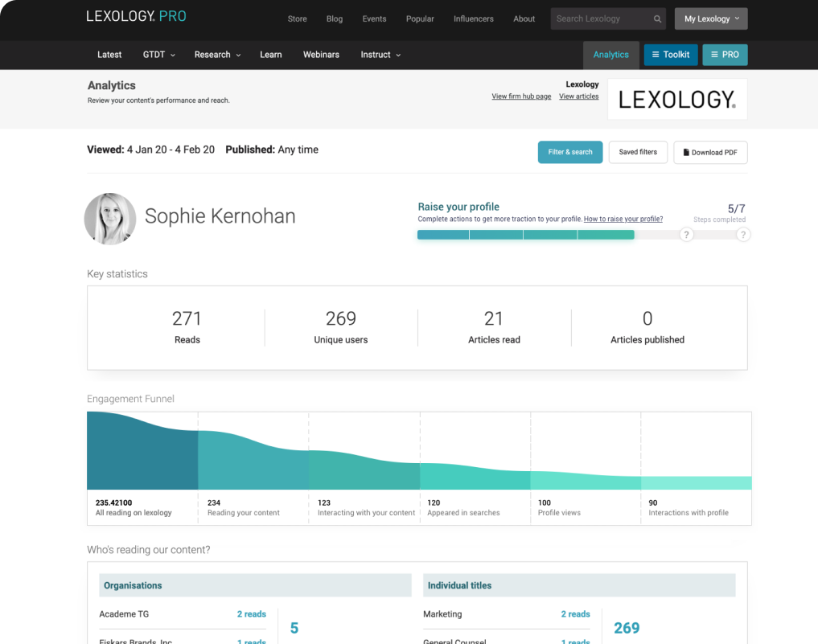The width and height of the screenshot is (818, 644).
Task: Open the Analytics tab
Action: pos(610,55)
